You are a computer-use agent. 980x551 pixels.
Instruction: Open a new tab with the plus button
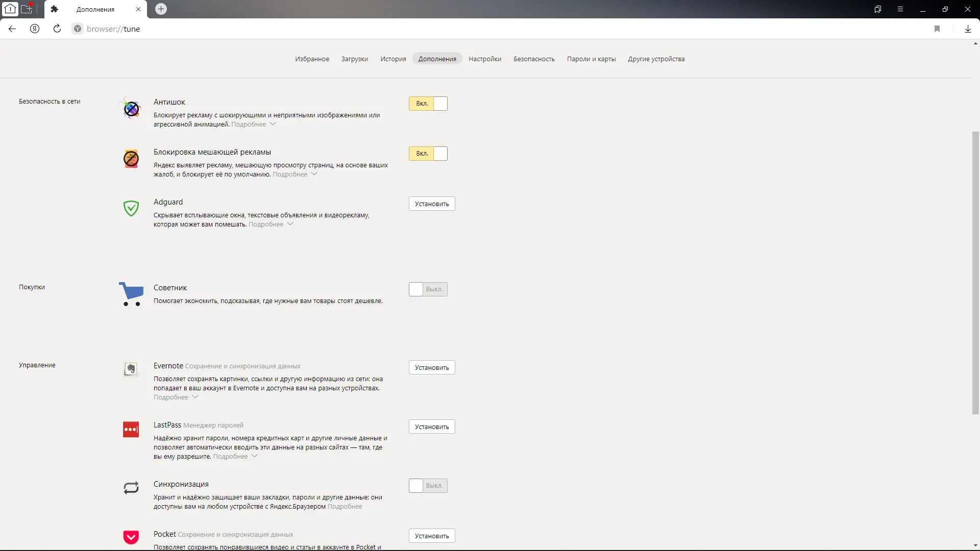point(161,9)
